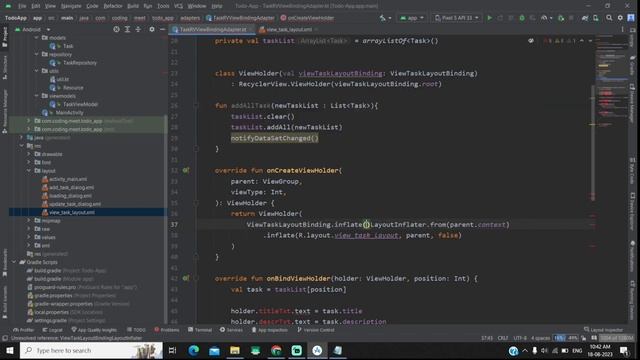Open Android Studio taskbar icon
Image resolution: width=640 pixels, height=360 pixels.
tap(317, 350)
